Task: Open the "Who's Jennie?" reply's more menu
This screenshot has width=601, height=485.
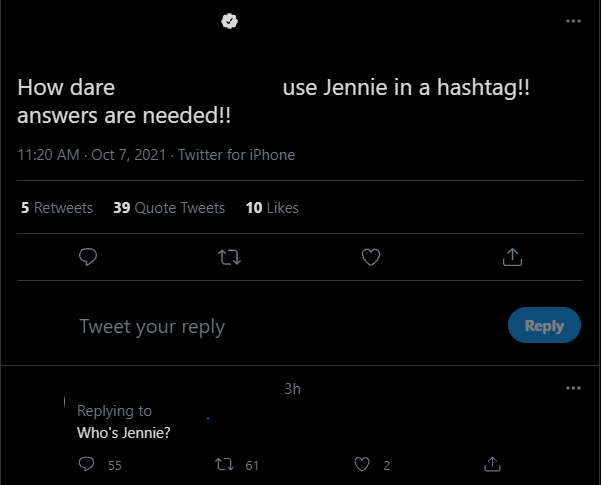Action: [572, 388]
